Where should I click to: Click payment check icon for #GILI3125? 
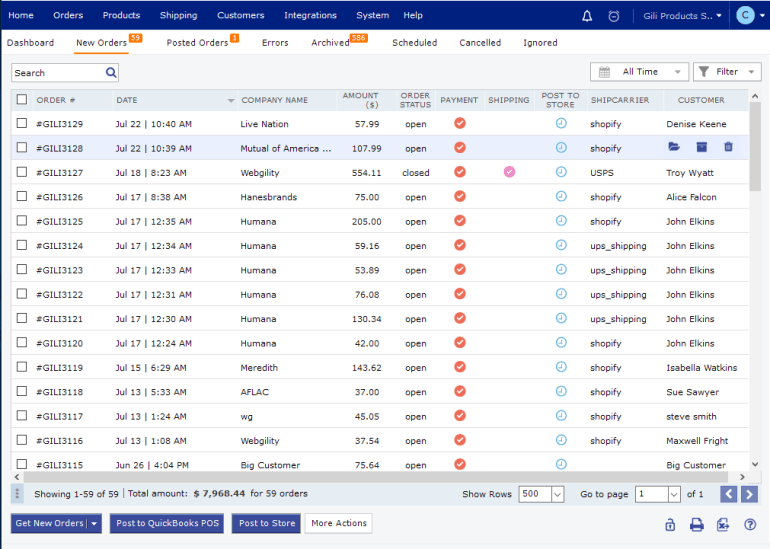[x=460, y=220]
